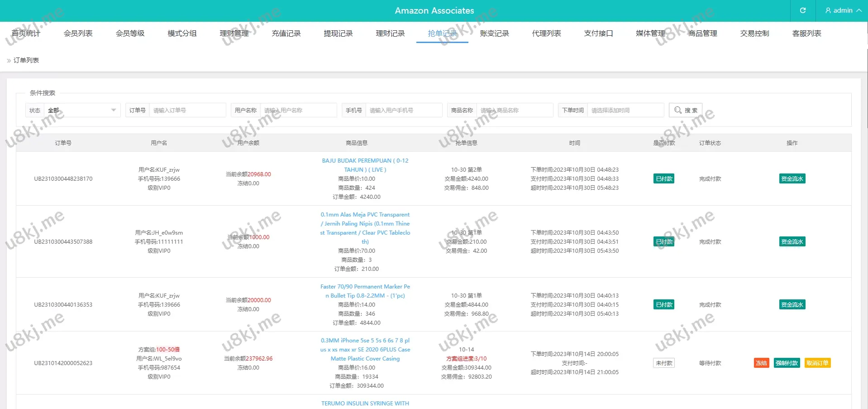Open the 客服列表 tab

coord(806,33)
